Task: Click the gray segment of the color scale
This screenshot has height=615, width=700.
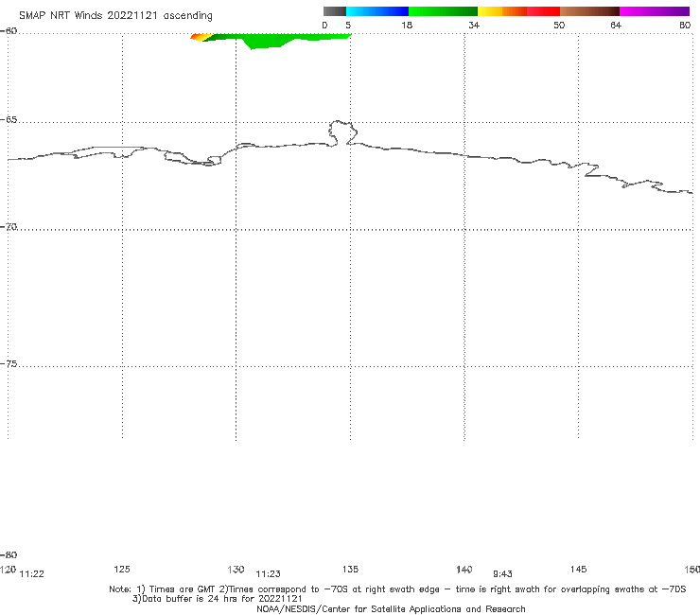Action: (x=334, y=11)
